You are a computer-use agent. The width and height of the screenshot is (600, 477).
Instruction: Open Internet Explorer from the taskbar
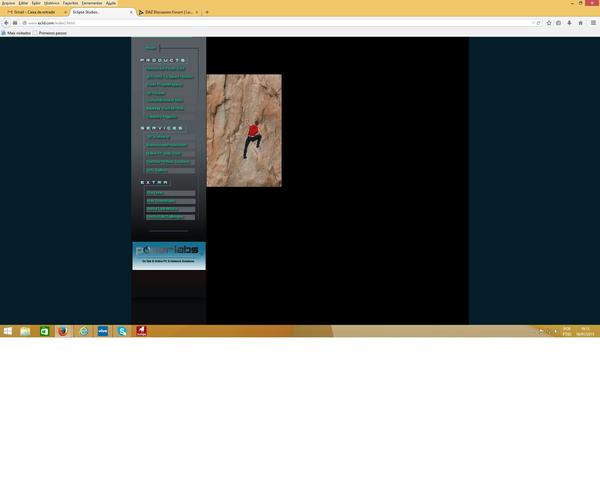click(x=83, y=331)
